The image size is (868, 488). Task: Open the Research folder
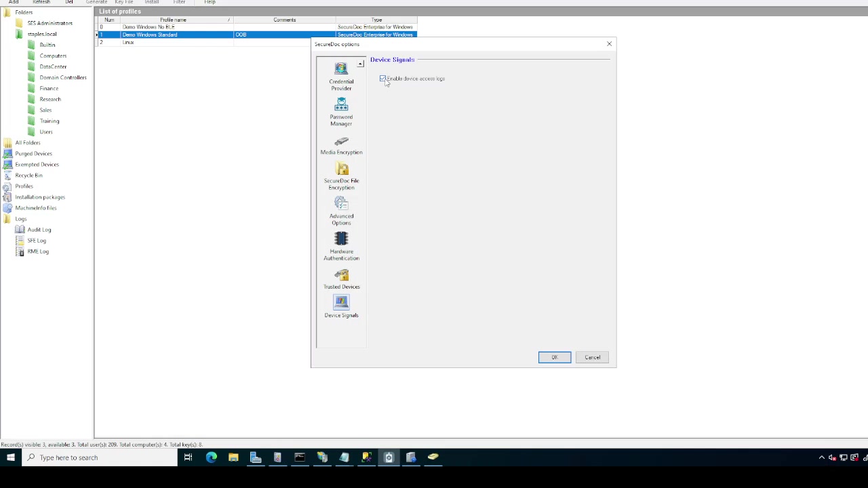click(x=50, y=99)
